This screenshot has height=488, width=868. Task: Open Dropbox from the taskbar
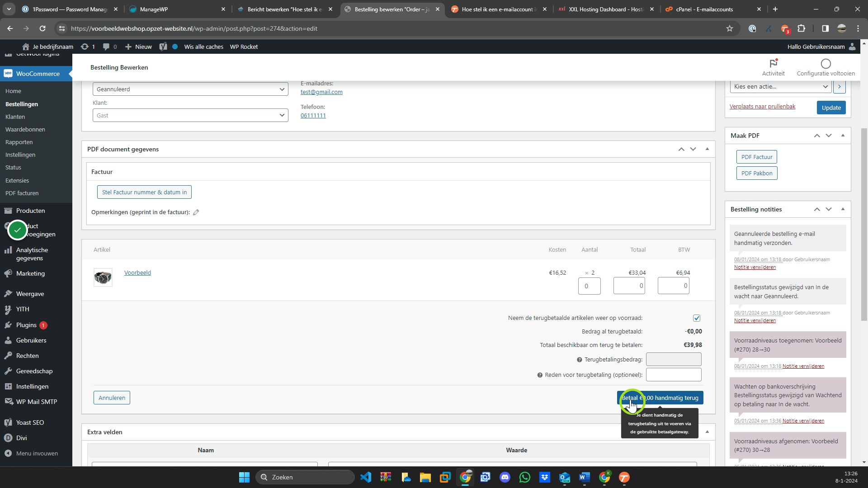tap(544, 477)
